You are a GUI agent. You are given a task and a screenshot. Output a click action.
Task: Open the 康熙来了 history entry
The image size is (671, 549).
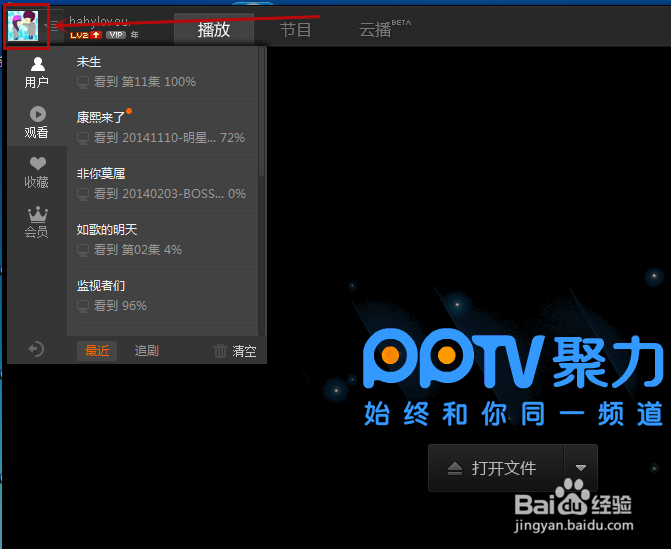pos(166,130)
